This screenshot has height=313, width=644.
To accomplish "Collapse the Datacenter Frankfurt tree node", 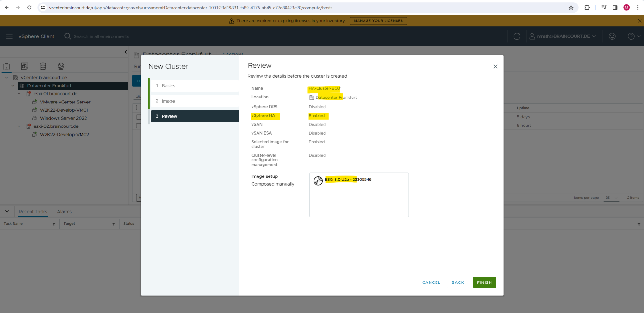I will coord(13,86).
